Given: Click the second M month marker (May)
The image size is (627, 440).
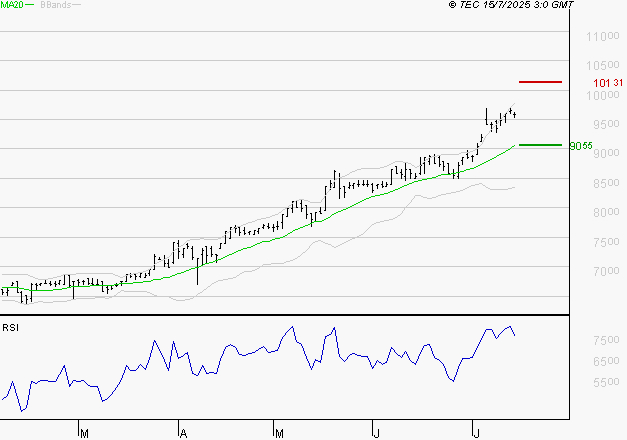Looking at the screenshot, I should coord(279,434).
